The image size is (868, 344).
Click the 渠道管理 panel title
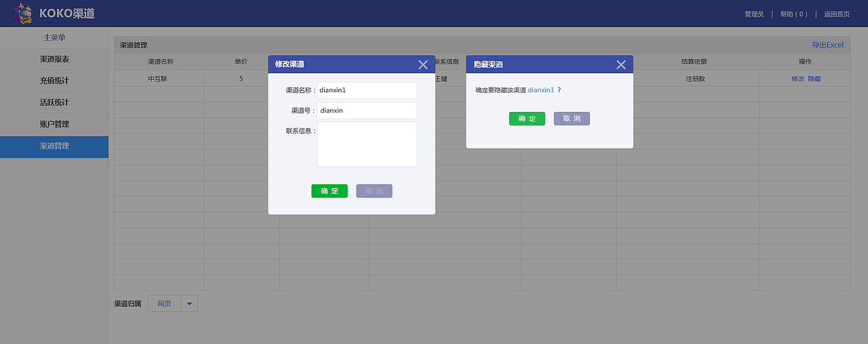coord(134,45)
